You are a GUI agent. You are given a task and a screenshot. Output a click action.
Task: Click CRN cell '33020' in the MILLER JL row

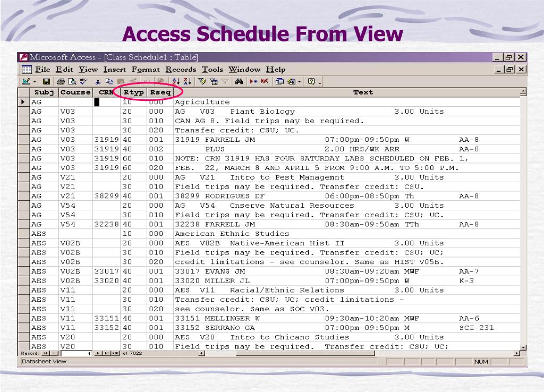tap(106, 280)
